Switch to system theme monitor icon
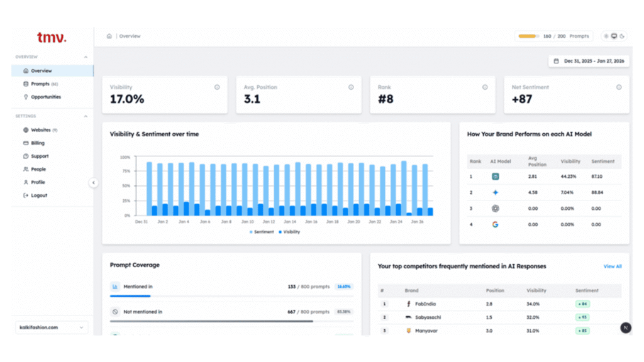Viewport: 644px width, 362px height. pos(614,36)
